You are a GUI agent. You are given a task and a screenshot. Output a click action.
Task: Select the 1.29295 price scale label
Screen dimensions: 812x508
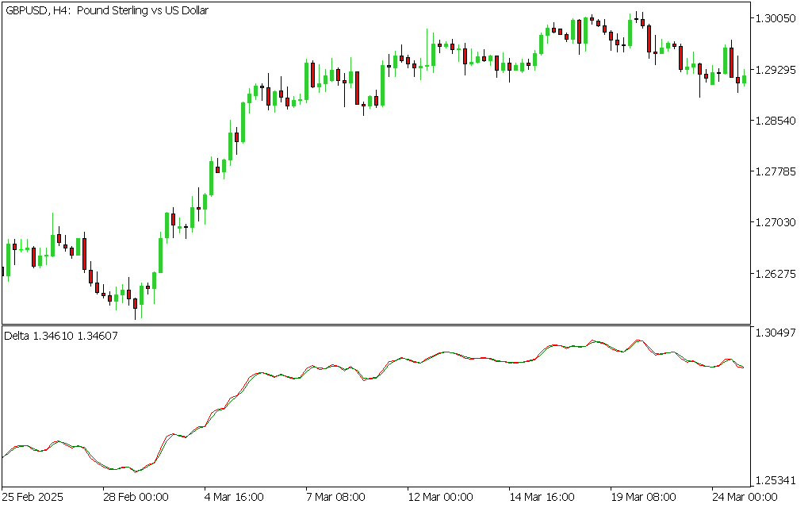pos(778,70)
